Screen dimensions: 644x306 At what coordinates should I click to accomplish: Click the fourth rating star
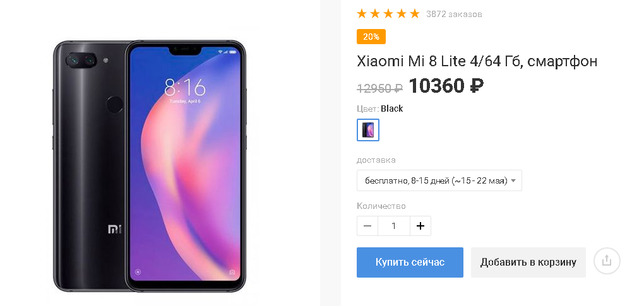tap(402, 14)
